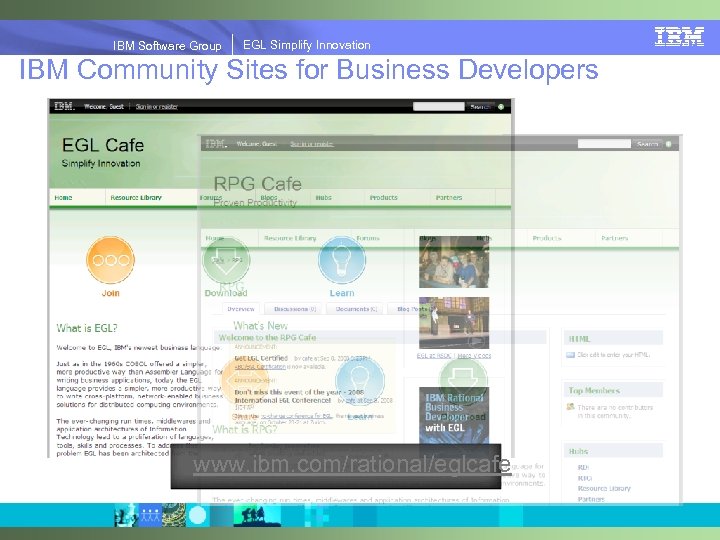Screen dimensions: 720x540
Task: Click the IBM logo in the slide header
Action: (x=679, y=37)
